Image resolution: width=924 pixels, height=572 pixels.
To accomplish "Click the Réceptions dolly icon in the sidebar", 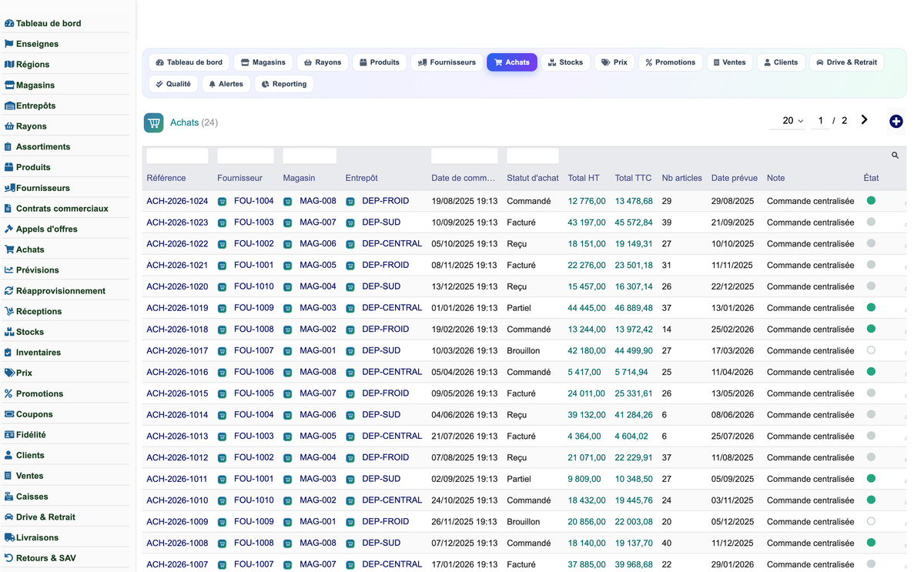I will (x=9, y=311).
